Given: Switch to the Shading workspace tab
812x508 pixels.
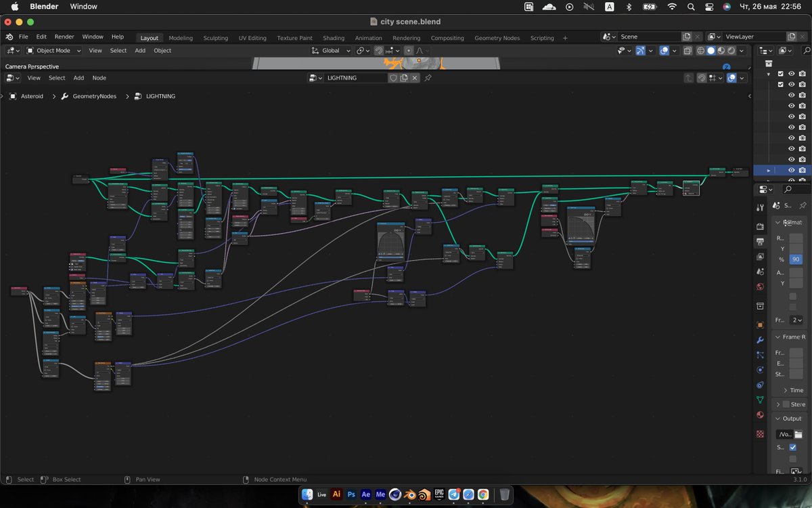Looking at the screenshot, I should click(334, 38).
